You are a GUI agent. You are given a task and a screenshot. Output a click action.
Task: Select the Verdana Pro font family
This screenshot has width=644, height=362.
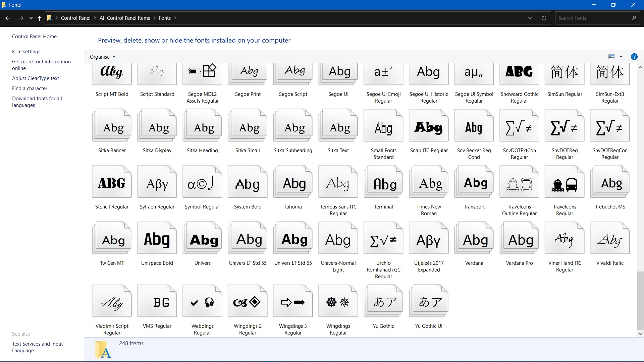tap(519, 238)
